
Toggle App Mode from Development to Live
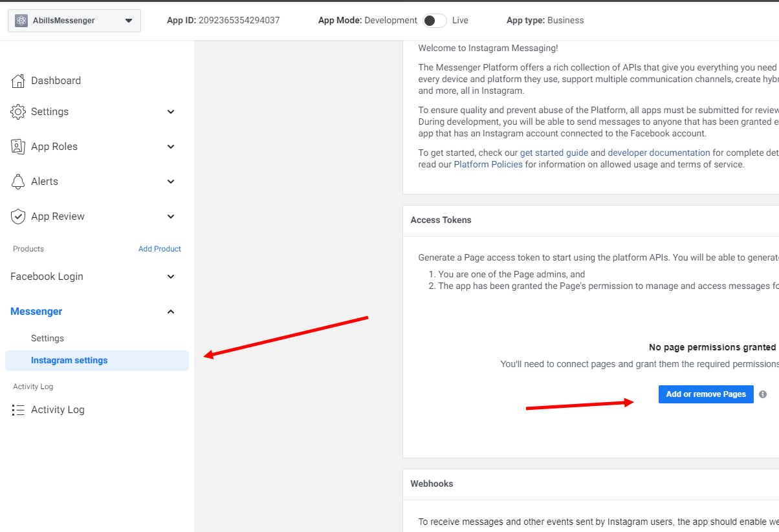tap(434, 21)
